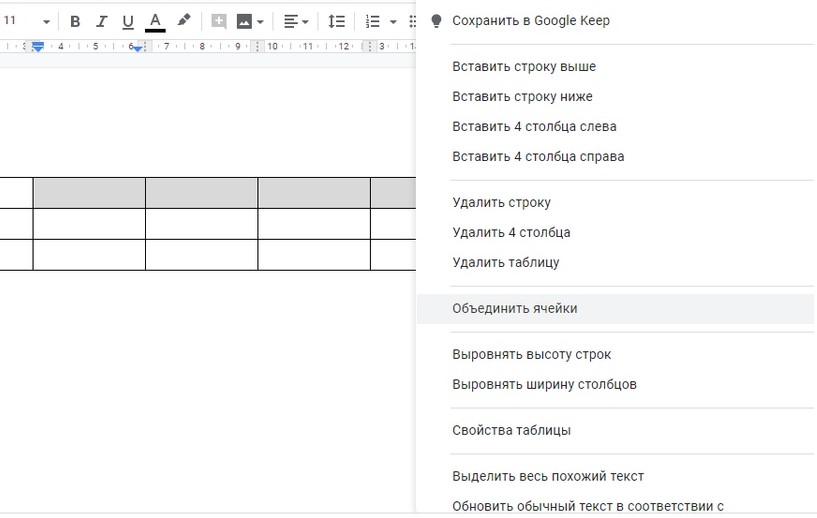Click the add comment icon
Viewport: 817px width, 518px height.
click(219, 21)
